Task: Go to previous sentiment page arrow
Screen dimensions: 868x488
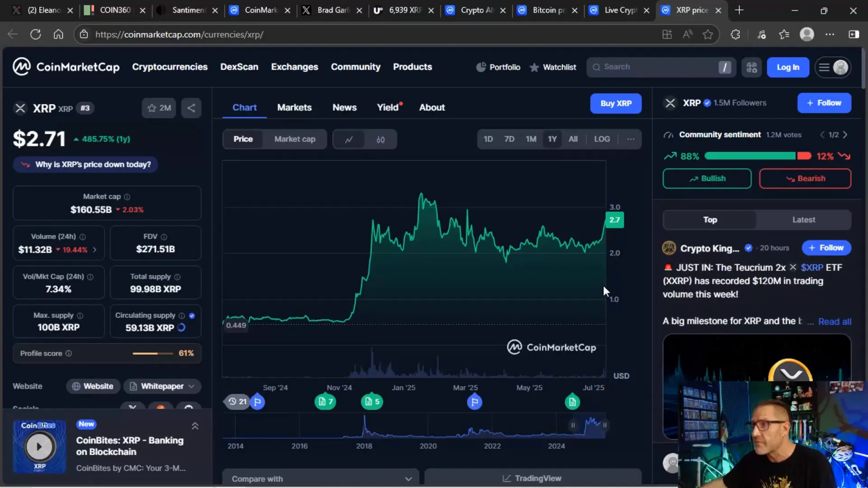Action: click(x=822, y=135)
